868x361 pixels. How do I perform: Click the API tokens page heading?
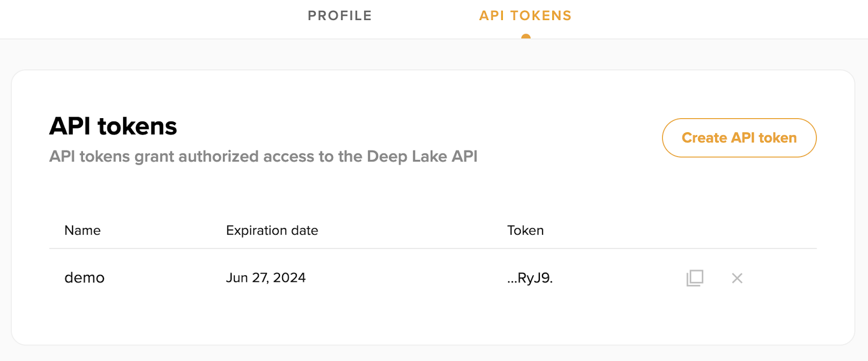pyautogui.click(x=113, y=126)
